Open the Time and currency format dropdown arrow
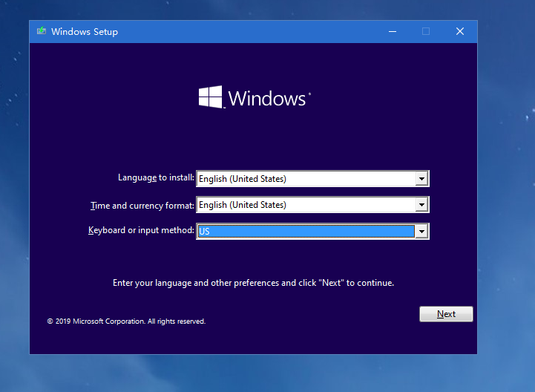Image resolution: width=535 pixels, height=392 pixels. coord(421,205)
